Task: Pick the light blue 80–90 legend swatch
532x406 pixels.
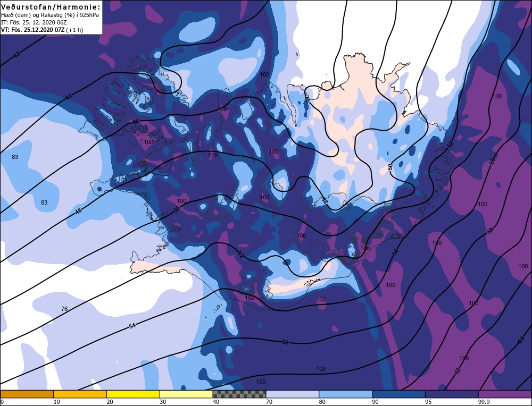Action: coord(345,394)
